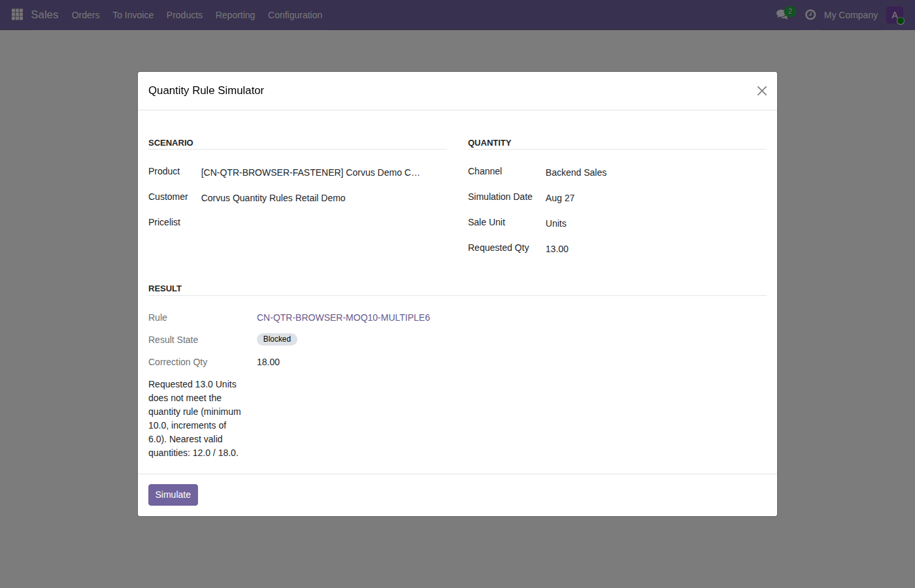Open the discuss messages icon

(782, 14)
